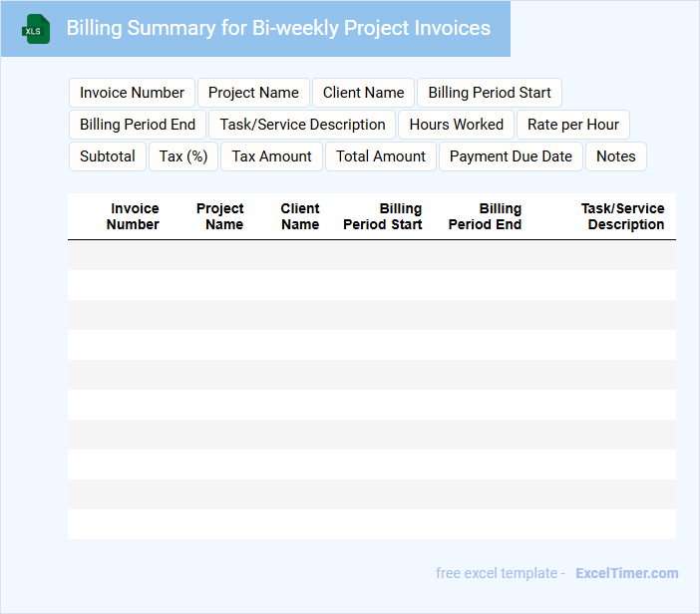The image size is (700, 614).
Task: Select the Invoice Number tag
Action: 133,93
